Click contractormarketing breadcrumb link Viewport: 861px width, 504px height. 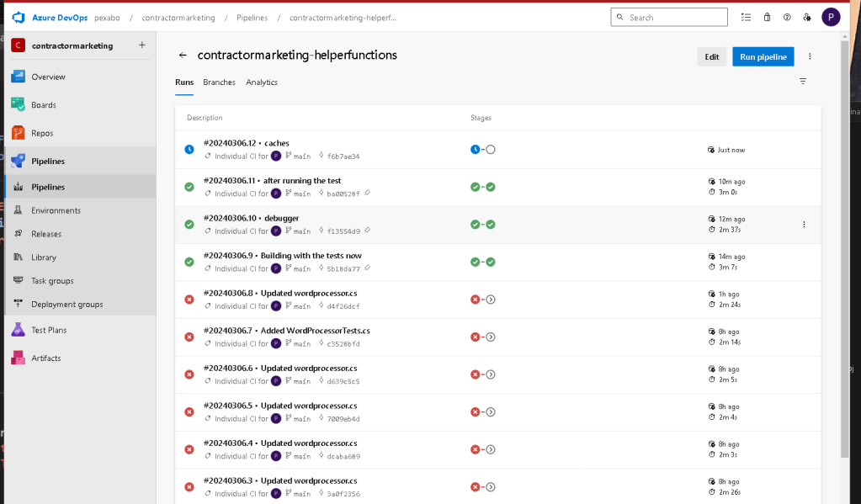(x=178, y=18)
